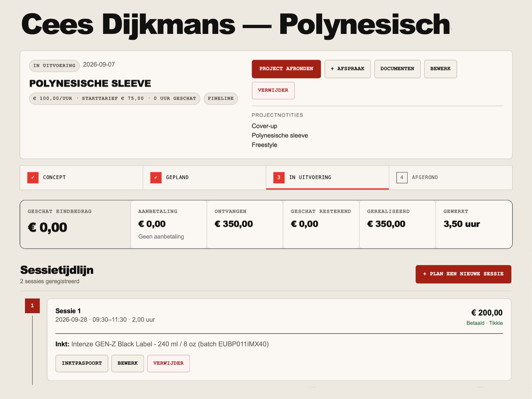
Task: Click the 2 sessies geregistreerd text
Action: pyautogui.click(x=50, y=281)
